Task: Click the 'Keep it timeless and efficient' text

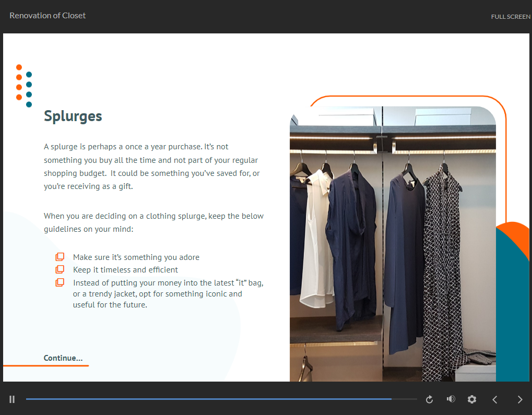Action: click(x=125, y=270)
